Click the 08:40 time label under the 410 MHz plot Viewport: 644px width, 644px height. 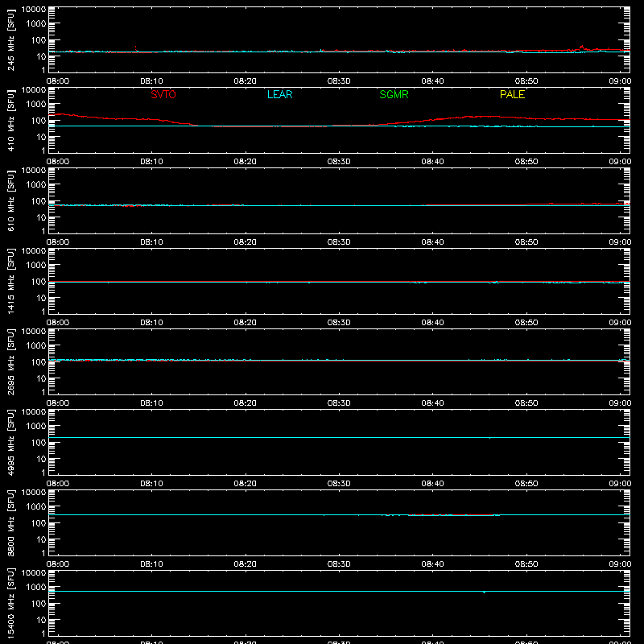[x=432, y=162]
